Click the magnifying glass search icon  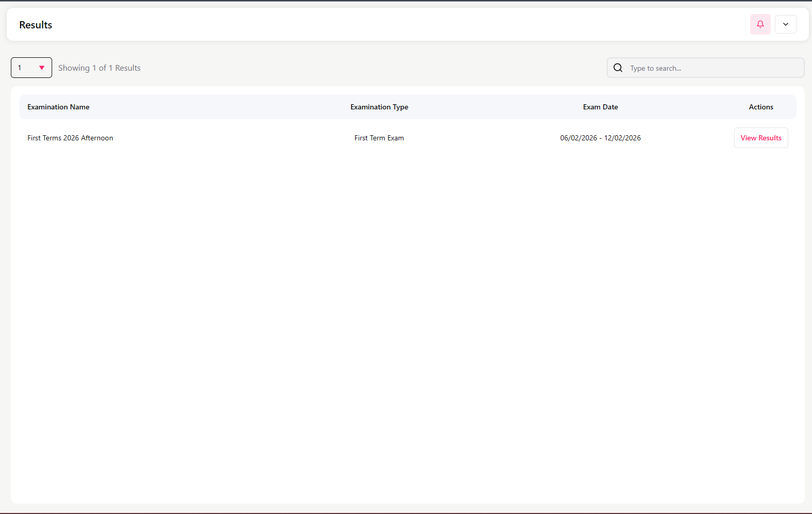tap(618, 68)
